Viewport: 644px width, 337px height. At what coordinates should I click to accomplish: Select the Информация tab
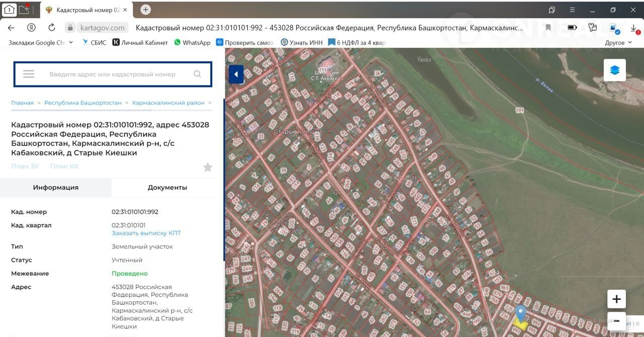coord(56,188)
